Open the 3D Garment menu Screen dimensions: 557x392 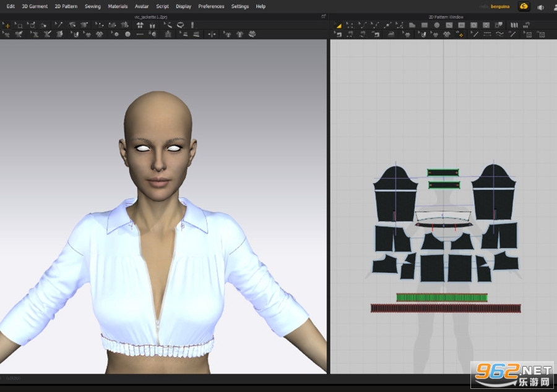coord(35,6)
